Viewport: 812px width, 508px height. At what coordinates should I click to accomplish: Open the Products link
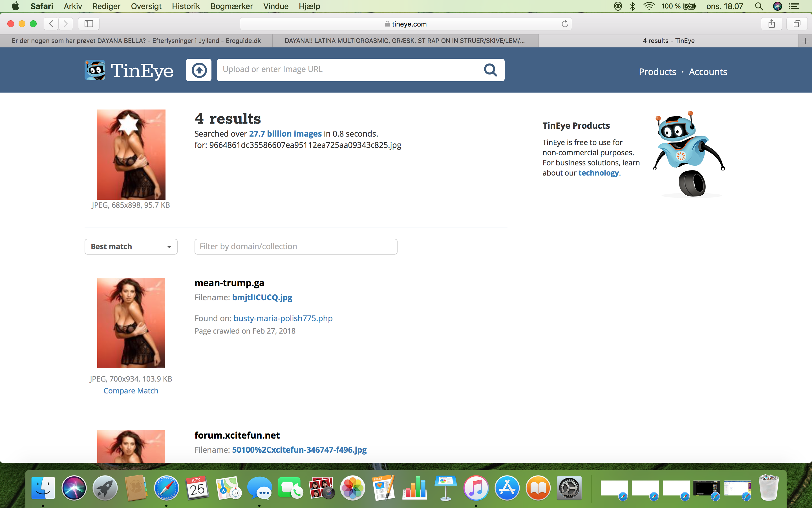tap(657, 72)
